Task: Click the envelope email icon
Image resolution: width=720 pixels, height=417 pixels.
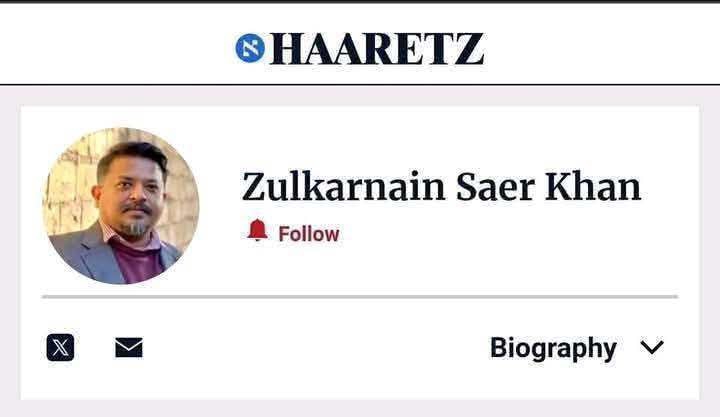Action: (129, 347)
